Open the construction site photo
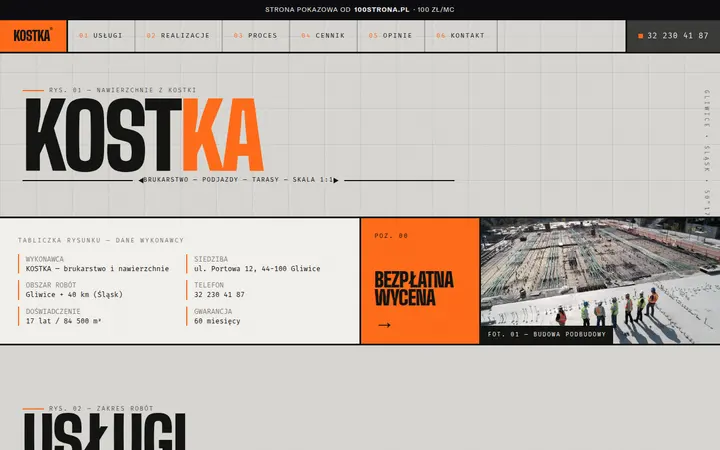720x450 pixels. (x=600, y=281)
